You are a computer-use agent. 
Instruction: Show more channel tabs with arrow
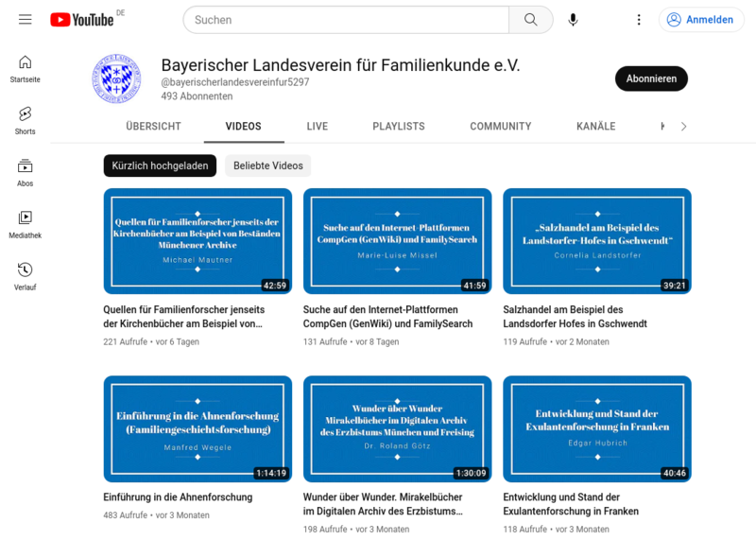coord(683,127)
